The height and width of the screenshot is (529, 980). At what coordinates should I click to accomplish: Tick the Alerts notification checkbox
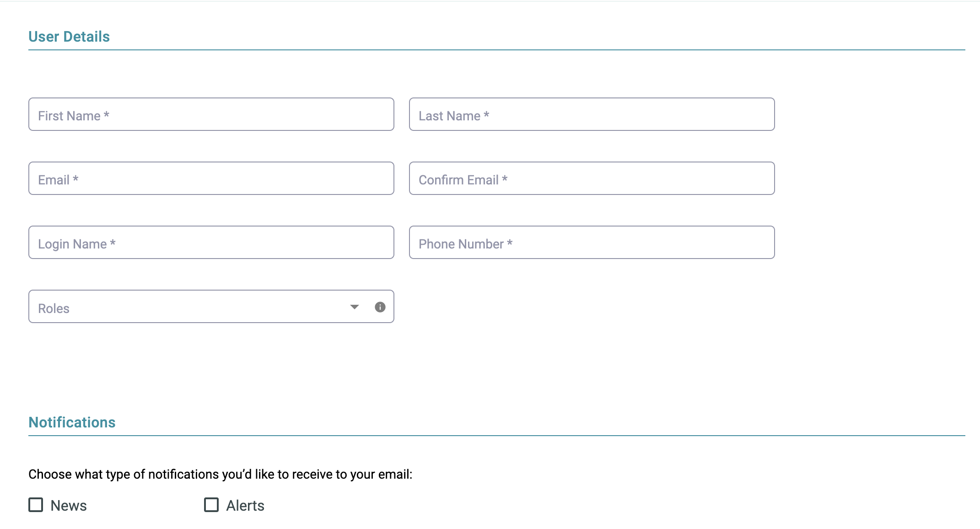pos(211,505)
